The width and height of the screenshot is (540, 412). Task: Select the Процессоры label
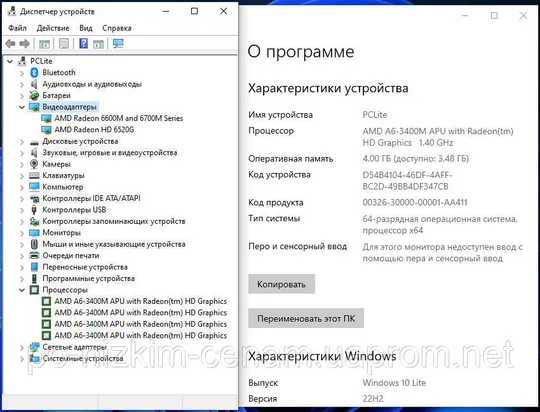[x=65, y=290]
